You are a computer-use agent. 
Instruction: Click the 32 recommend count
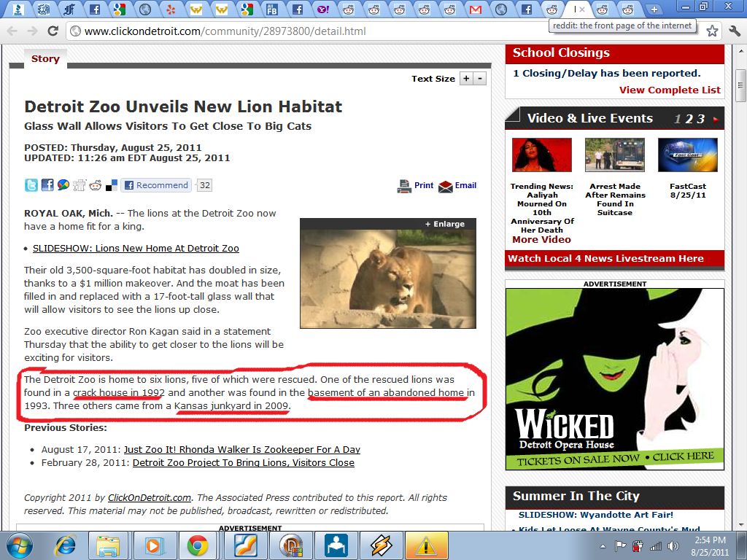[205, 185]
